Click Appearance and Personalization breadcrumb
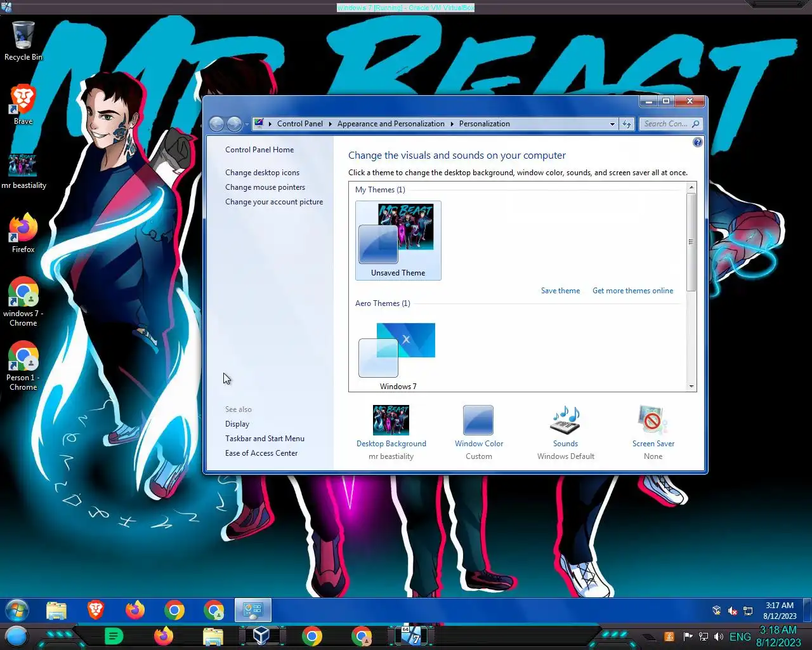Viewport: 812px width, 650px height. coord(391,124)
